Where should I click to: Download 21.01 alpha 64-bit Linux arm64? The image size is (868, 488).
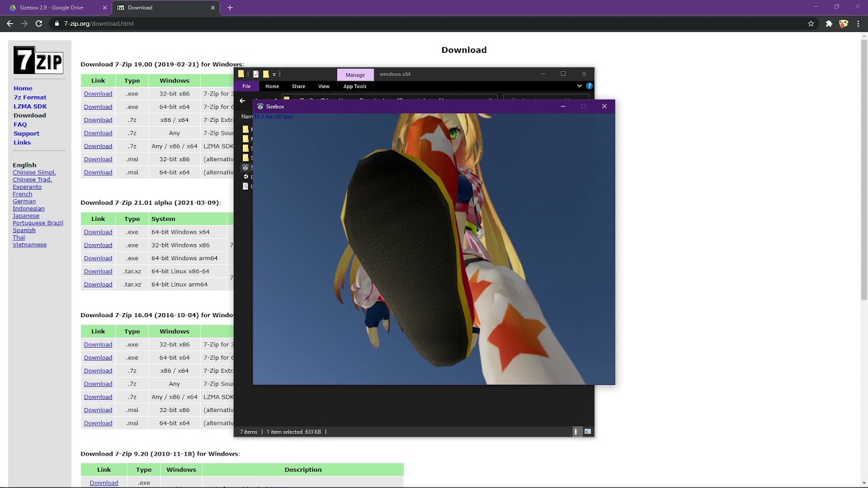click(x=98, y=285)
